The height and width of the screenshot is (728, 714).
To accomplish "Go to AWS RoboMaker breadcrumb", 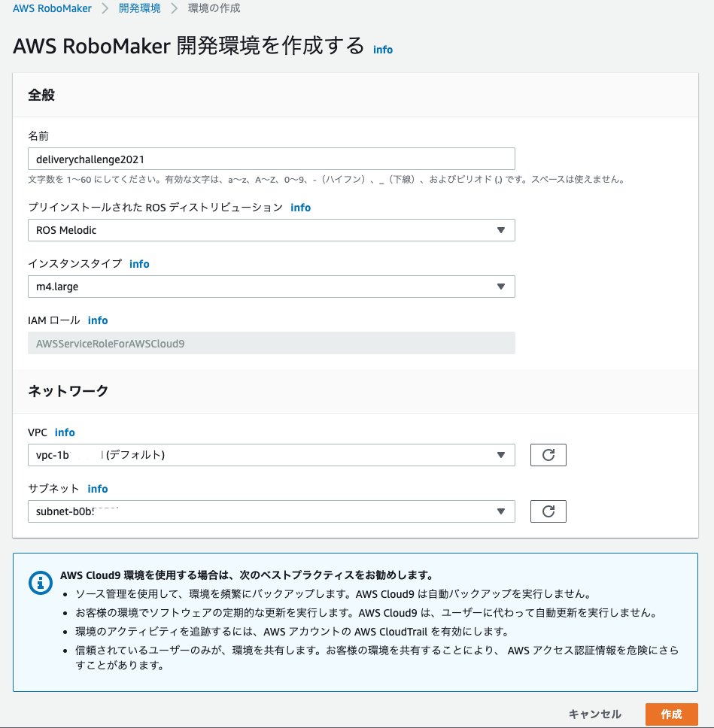I will click(52, 8).
